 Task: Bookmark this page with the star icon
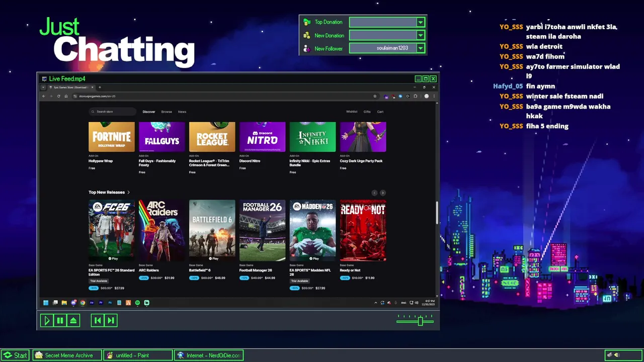tap(375, 96)
